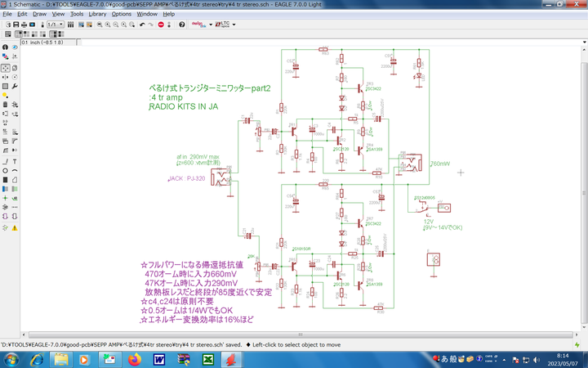Select the Text tool (T icon)
The width and height of the screenshot is (588, 368).
(15, 162)
